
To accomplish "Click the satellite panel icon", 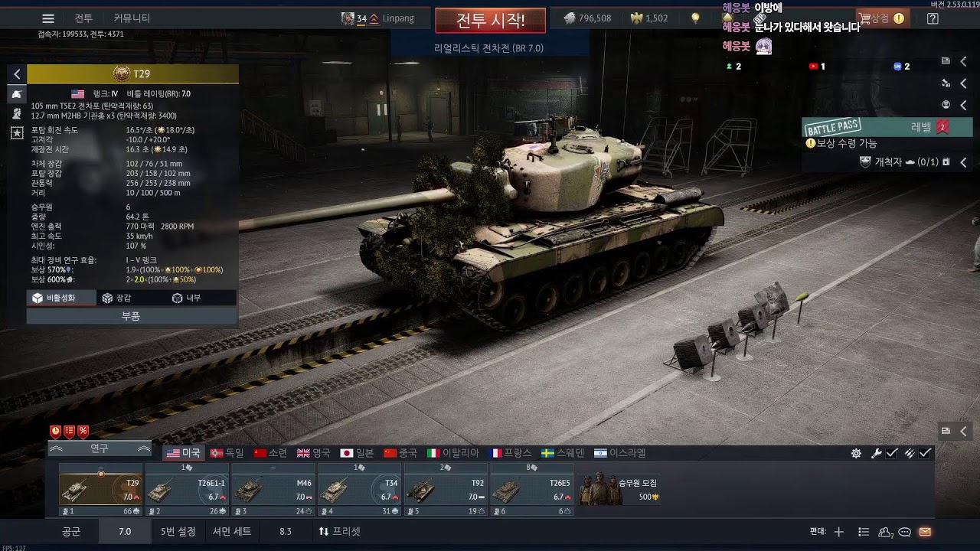I will coord(946,83).
